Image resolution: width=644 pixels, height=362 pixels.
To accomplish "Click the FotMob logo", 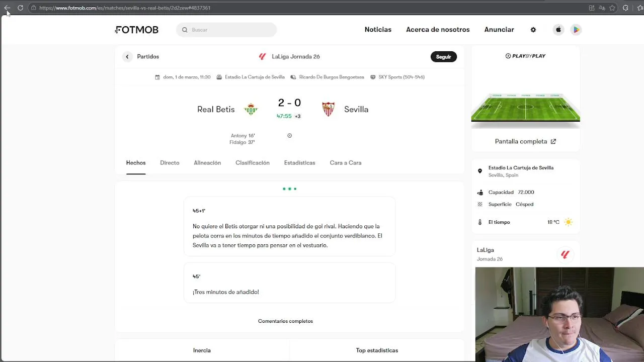I will point(136,30).
